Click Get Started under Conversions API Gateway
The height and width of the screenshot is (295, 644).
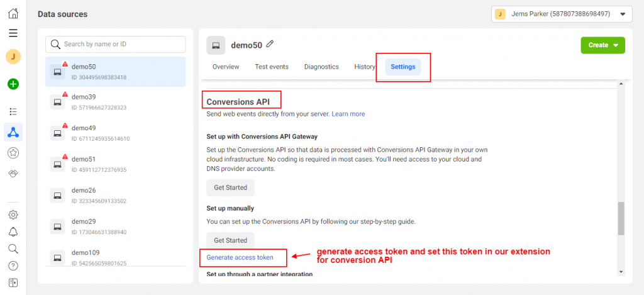(x=230, y=188)
